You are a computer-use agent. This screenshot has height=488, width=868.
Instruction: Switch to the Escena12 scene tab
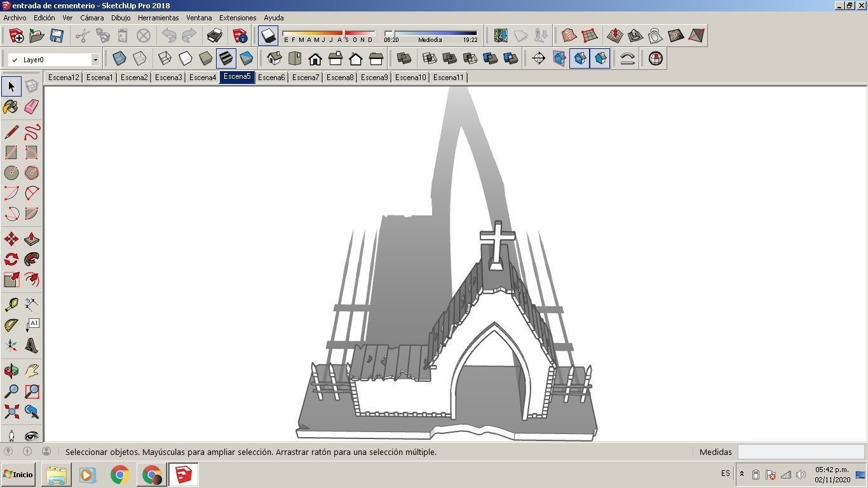click(x=64, y=78)
